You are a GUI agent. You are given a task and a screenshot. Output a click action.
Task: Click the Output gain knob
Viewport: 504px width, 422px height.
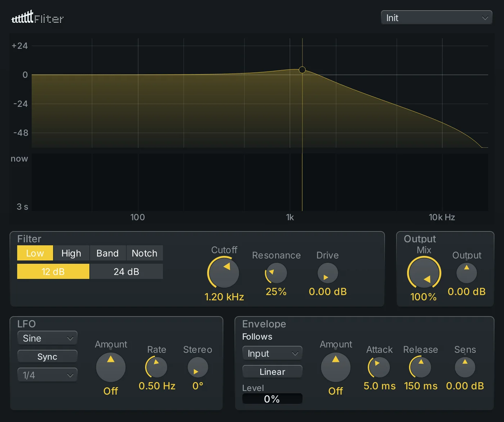467,273
